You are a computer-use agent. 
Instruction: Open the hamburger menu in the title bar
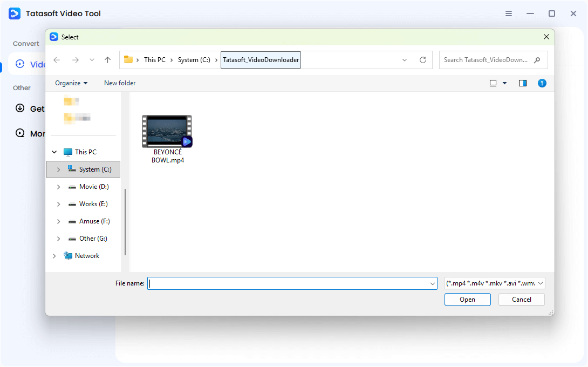[508, 13]
